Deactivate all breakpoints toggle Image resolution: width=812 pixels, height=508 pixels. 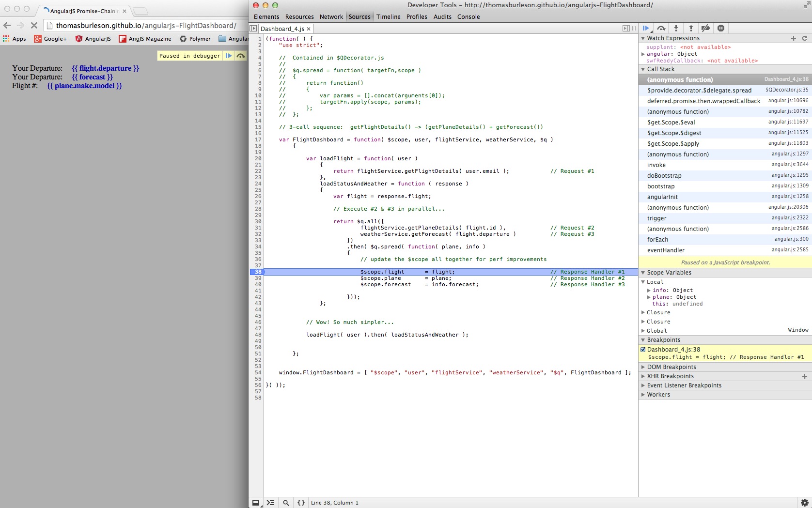coord(706,29)
